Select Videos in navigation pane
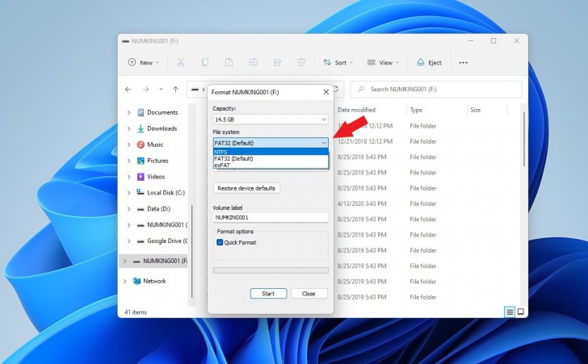This screenshot has width=588, height=364. tap(156, 177)
